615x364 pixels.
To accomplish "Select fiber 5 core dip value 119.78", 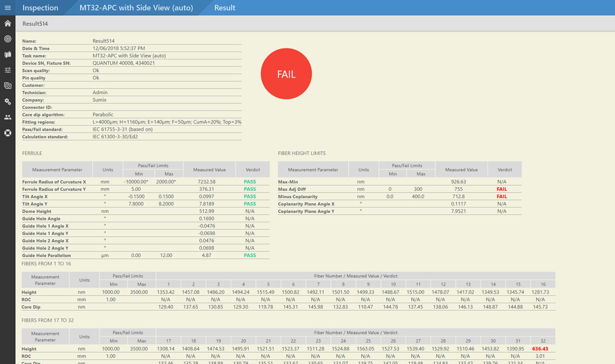I will 265,307.
